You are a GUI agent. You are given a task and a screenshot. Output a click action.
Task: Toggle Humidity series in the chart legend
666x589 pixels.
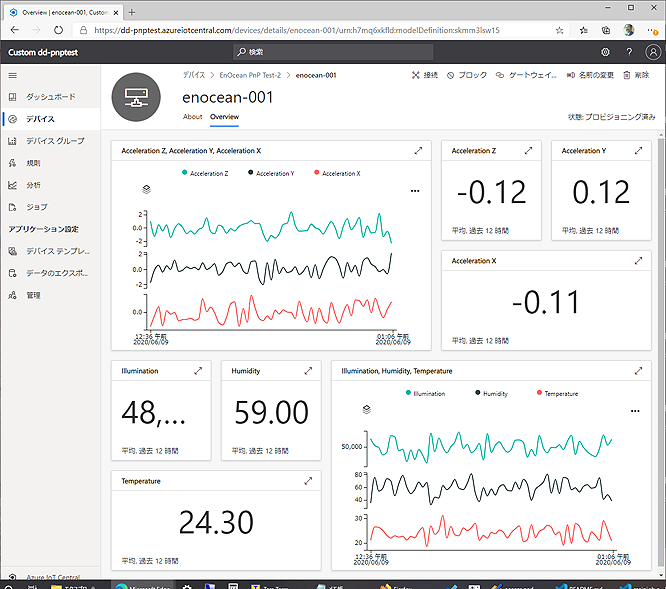tap(490, 394)
